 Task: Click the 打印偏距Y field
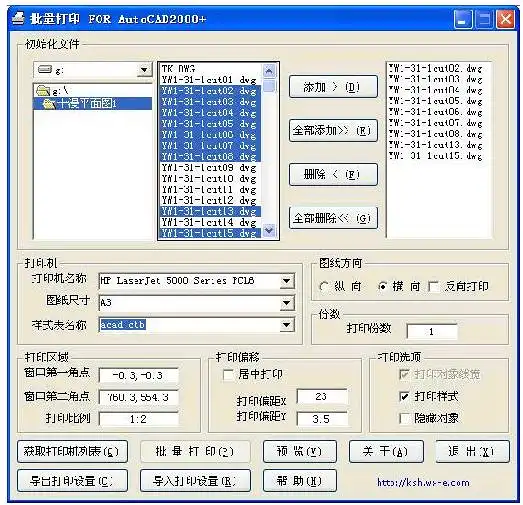click(322, 419)
